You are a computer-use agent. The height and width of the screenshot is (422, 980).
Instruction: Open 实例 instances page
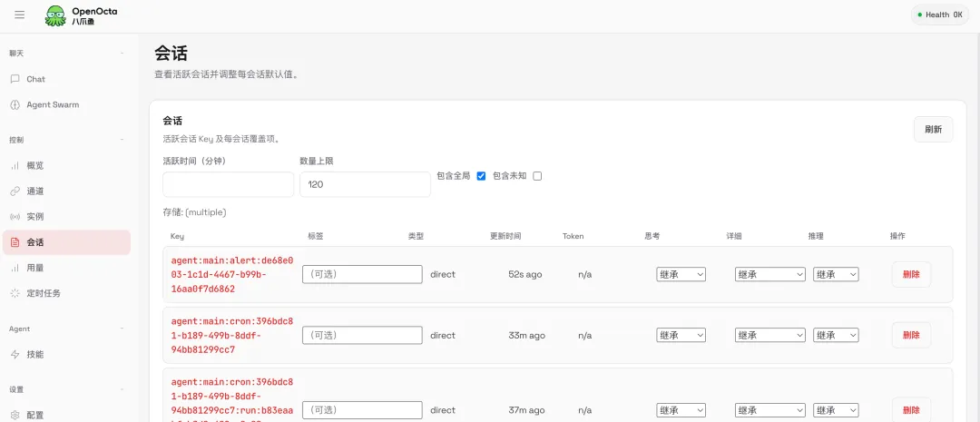[35, 216]
